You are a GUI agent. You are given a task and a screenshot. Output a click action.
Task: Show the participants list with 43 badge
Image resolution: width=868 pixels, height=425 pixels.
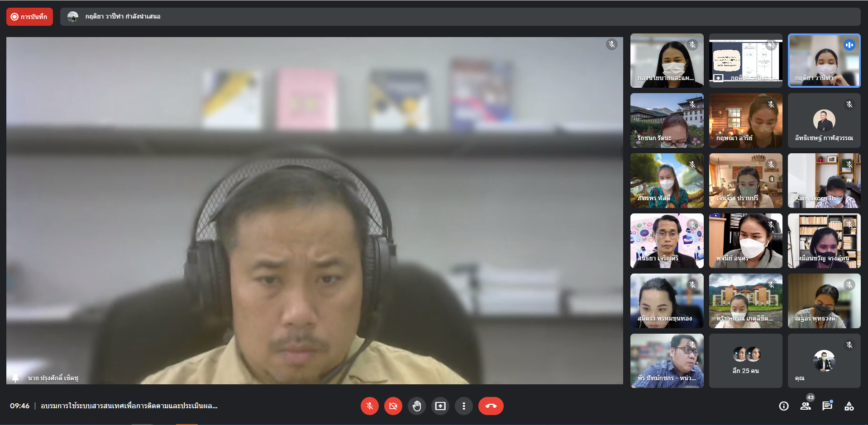coord(806,406)
